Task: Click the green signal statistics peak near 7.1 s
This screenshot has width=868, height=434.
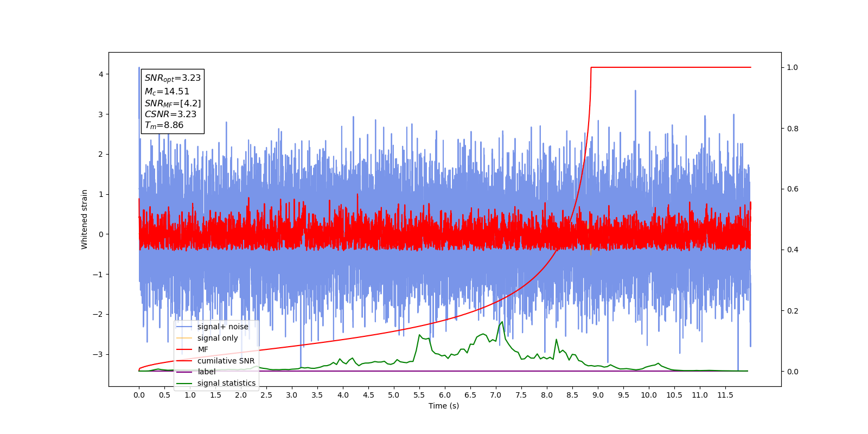Action: (502, 322)
